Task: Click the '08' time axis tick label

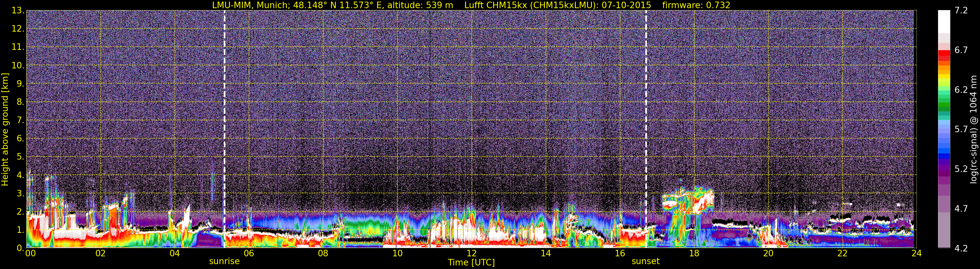Action: pos(323,253)
